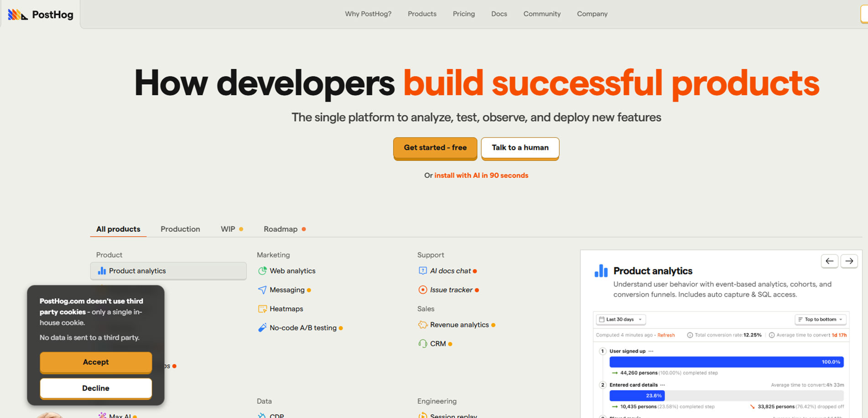
Task: Click info icon beside Average time to convert
Action: click(x=771, y=335)
